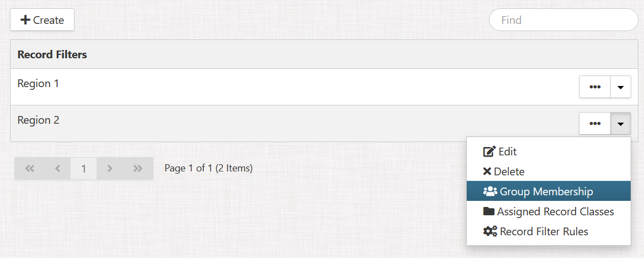The image size is (644, 258).
Task: Expand the dropdown arrow for Region 1
Action: 621,87
